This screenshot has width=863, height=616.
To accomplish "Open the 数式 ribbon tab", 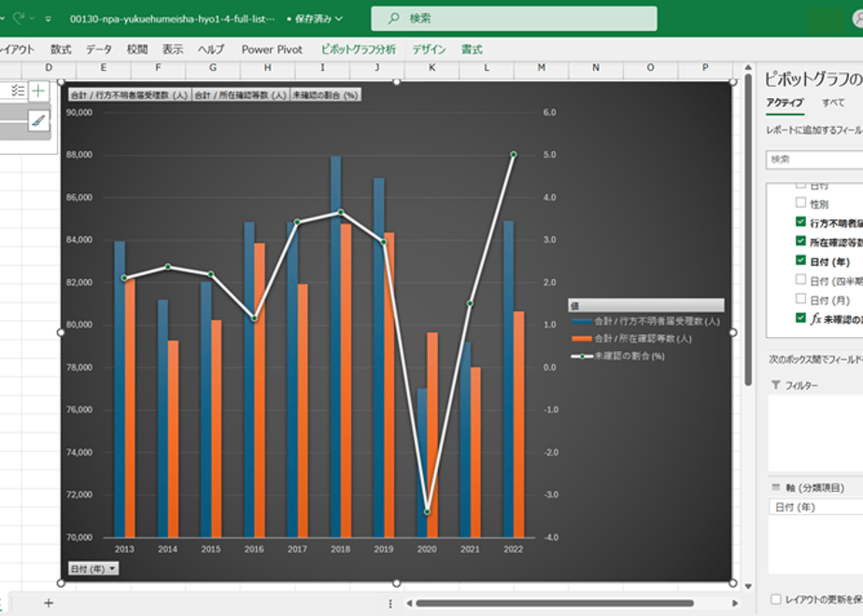I will (x=61, y=49).
